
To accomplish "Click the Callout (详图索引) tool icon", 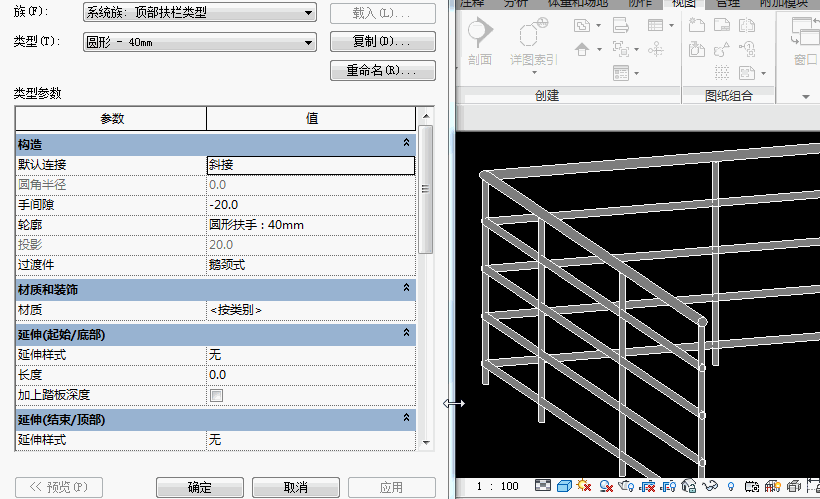I will tap(532, 38).
